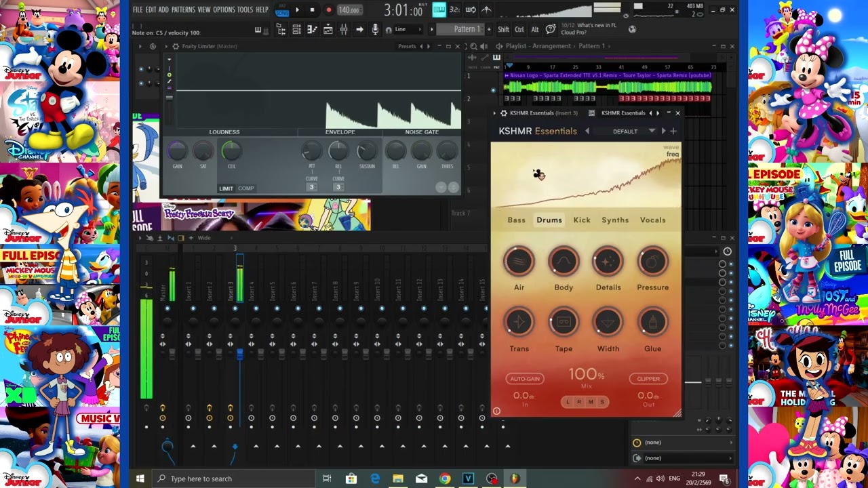868x488 pixels.
Task: Click the Tape knob icon
Action: pyautogui.click(x=564, y=323)
